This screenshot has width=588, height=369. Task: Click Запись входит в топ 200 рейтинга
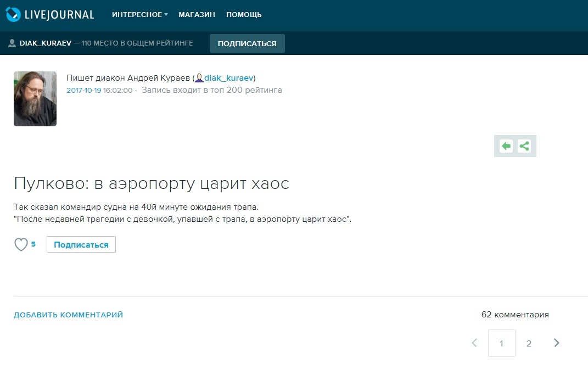click(212, 91)
